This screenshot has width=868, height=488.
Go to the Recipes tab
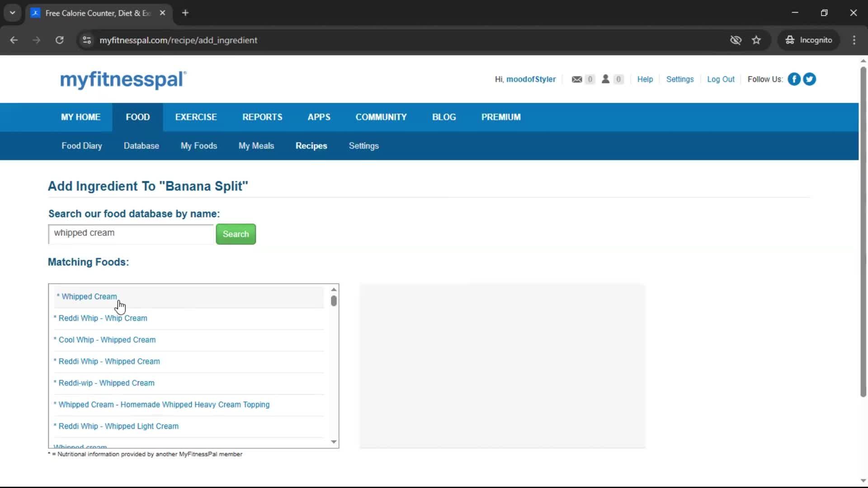pyautogui.click(x=311, y=146)
